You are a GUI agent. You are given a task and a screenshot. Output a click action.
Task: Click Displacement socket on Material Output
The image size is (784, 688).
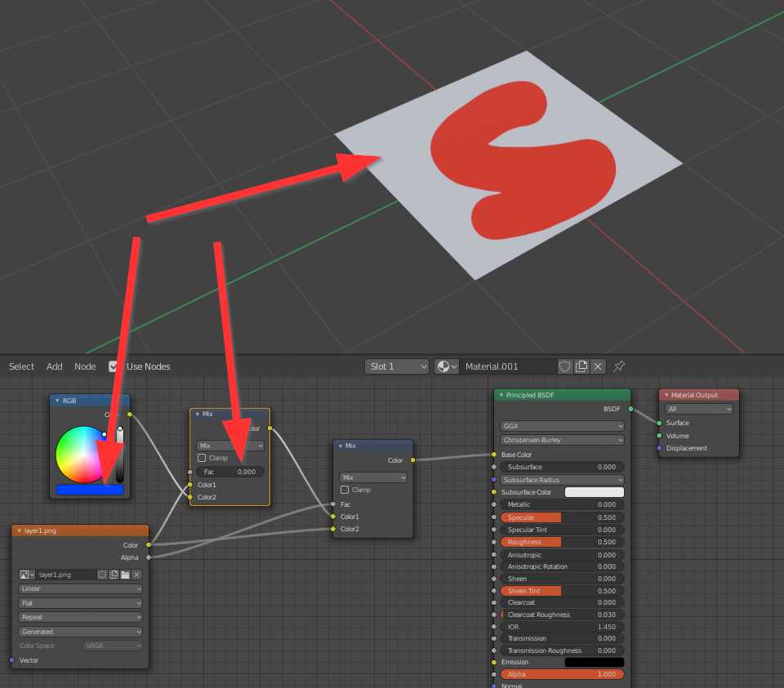coord(660,448)
